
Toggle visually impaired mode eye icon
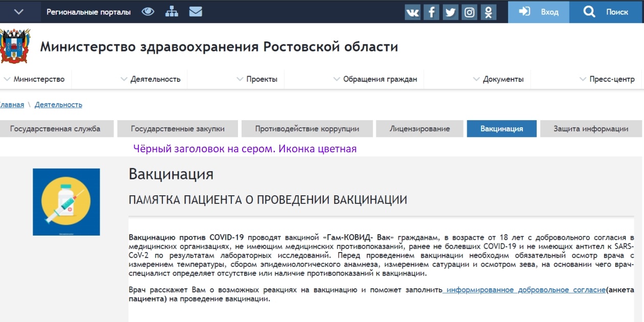pos(148,11)
